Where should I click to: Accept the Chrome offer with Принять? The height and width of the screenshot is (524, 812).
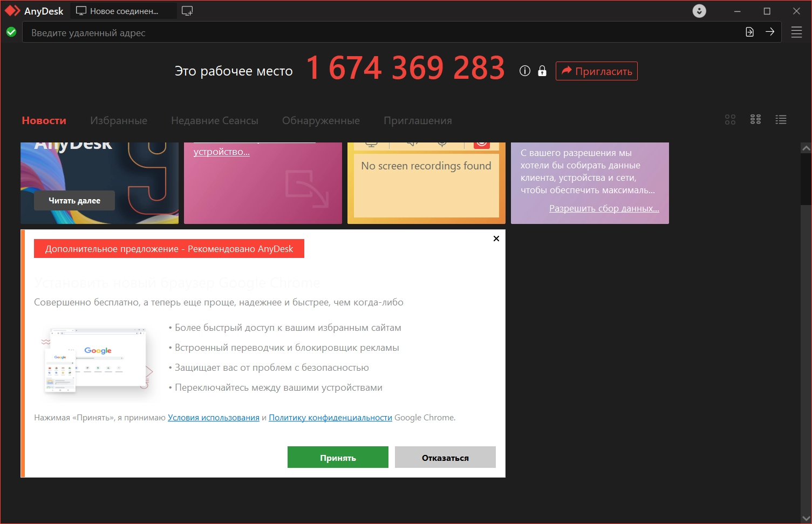tap(338, 457)
